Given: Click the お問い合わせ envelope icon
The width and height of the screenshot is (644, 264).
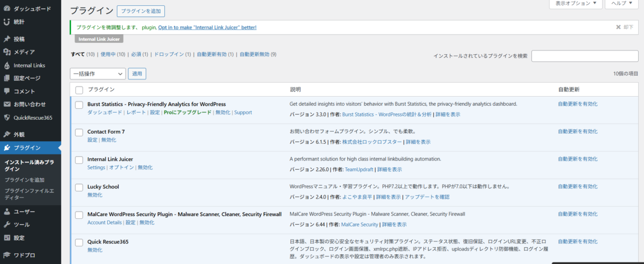Looking at the screenshot, I should point(6,104).
